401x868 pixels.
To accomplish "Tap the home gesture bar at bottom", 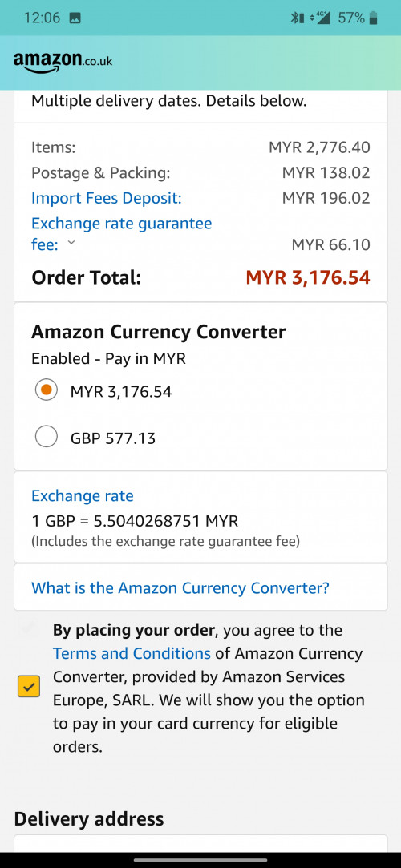I will pos(200,860).
